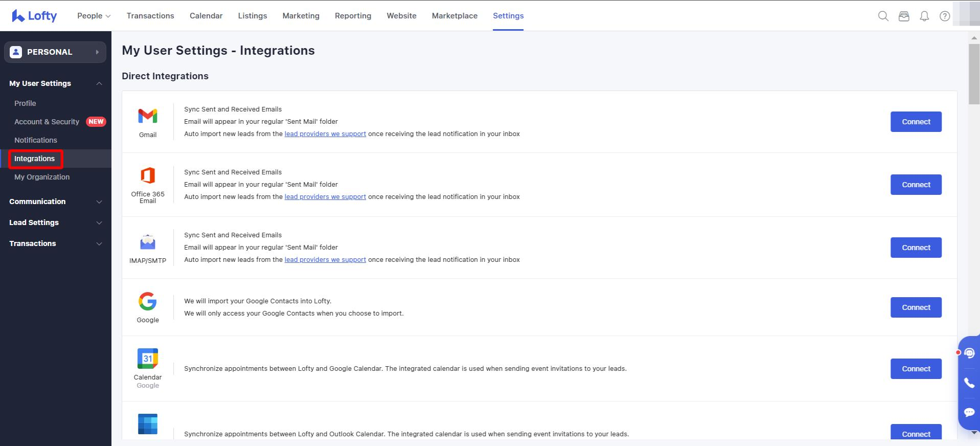This screenshot has width=980, height=446.
Task: Open the phone dialer floating icon
Action: 969,383
